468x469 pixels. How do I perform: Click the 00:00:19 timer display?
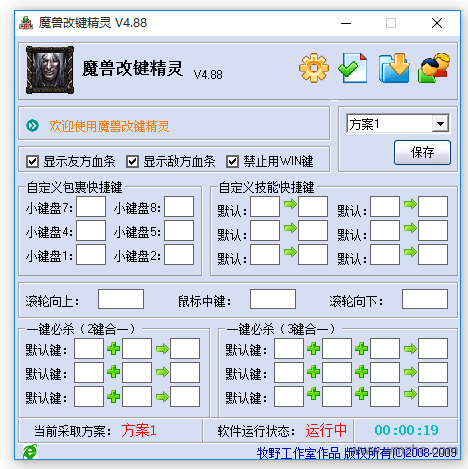tap(406, 430)
